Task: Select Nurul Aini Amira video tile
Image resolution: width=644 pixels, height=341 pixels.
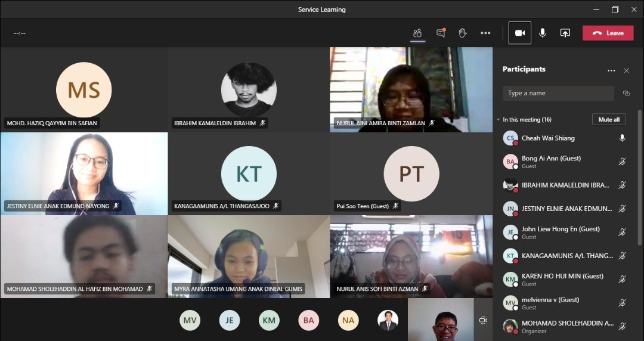Action: (x=411, y=89)
